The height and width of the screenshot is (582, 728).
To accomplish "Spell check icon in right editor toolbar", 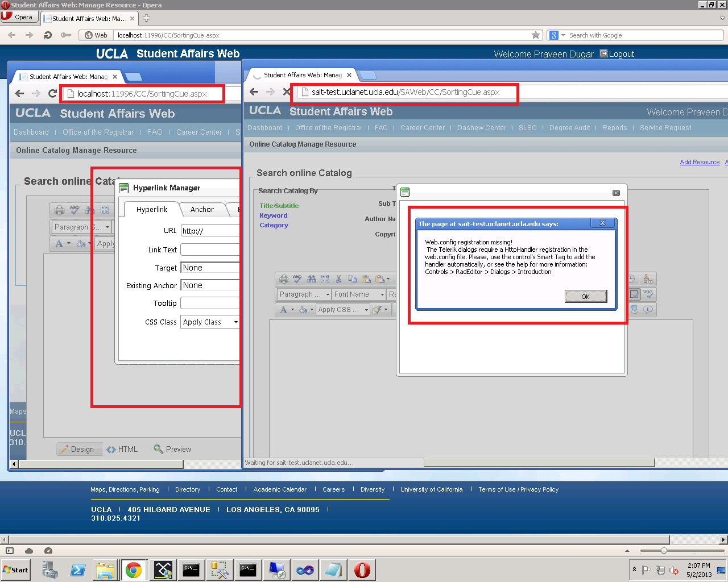I will (297, 279).
